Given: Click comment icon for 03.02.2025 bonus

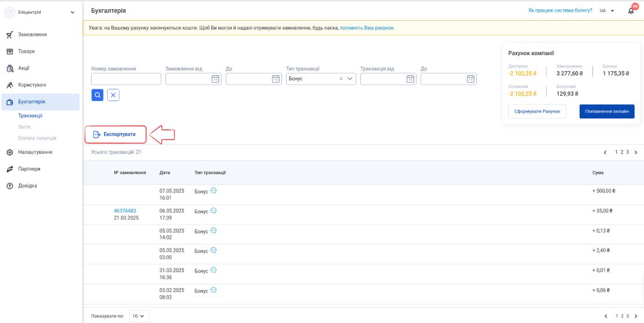Looking at the screenshot, I should click(213, 290).
